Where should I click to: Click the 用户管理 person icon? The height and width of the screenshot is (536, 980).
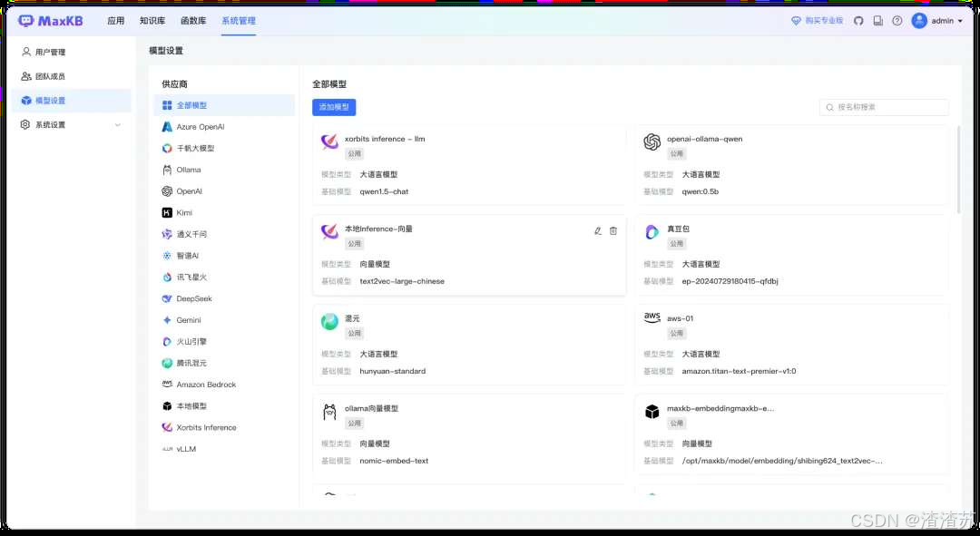(26, 52)
